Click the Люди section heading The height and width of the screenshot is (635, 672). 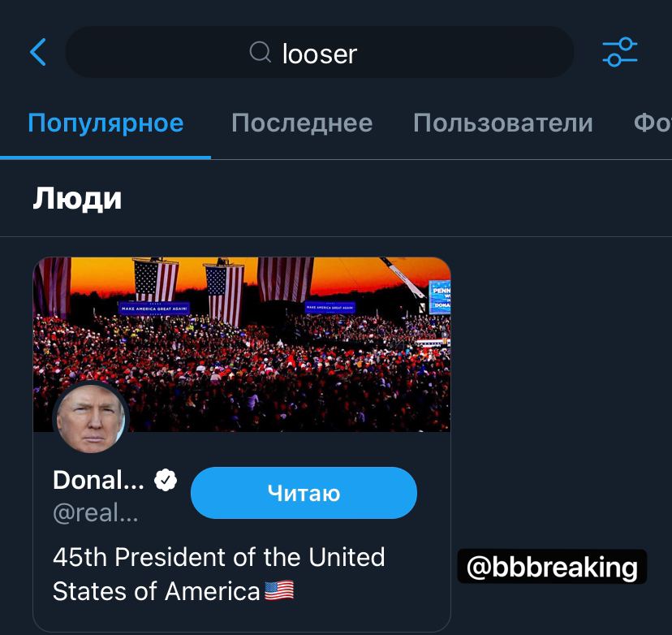tap(77, 199)
